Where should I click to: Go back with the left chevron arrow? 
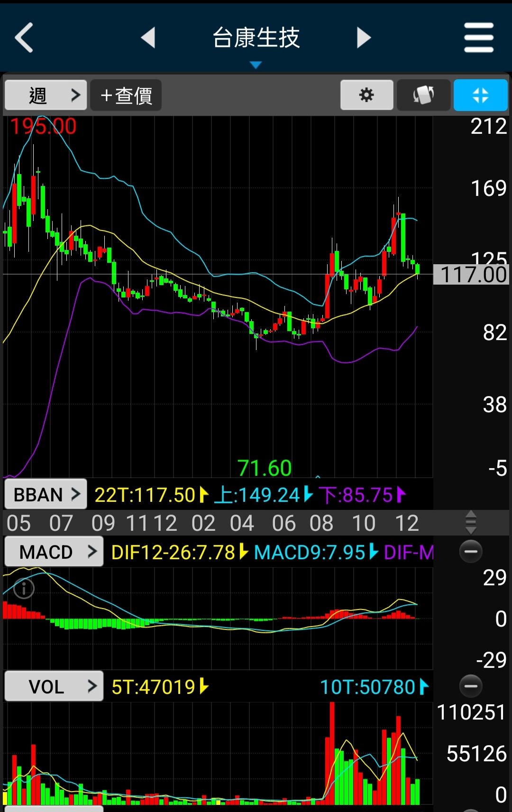tap(24, 37)
